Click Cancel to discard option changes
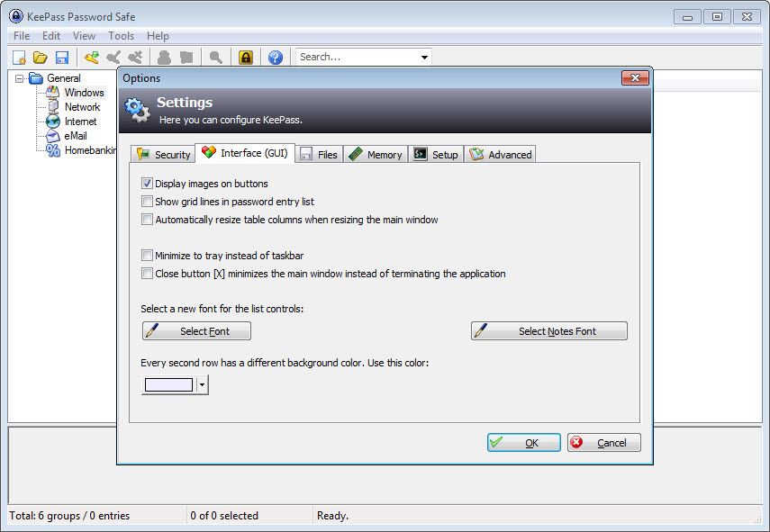Viewport: 770px width, 532px height. 604,442
